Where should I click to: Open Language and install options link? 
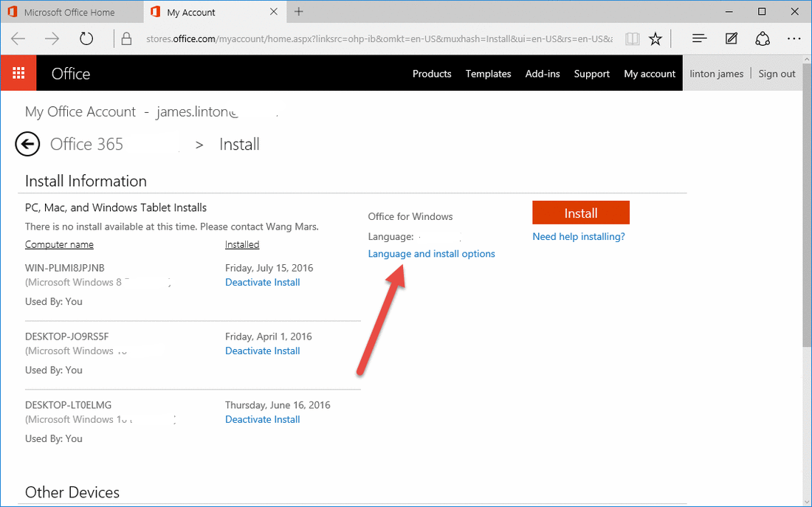tap(431, 254)
